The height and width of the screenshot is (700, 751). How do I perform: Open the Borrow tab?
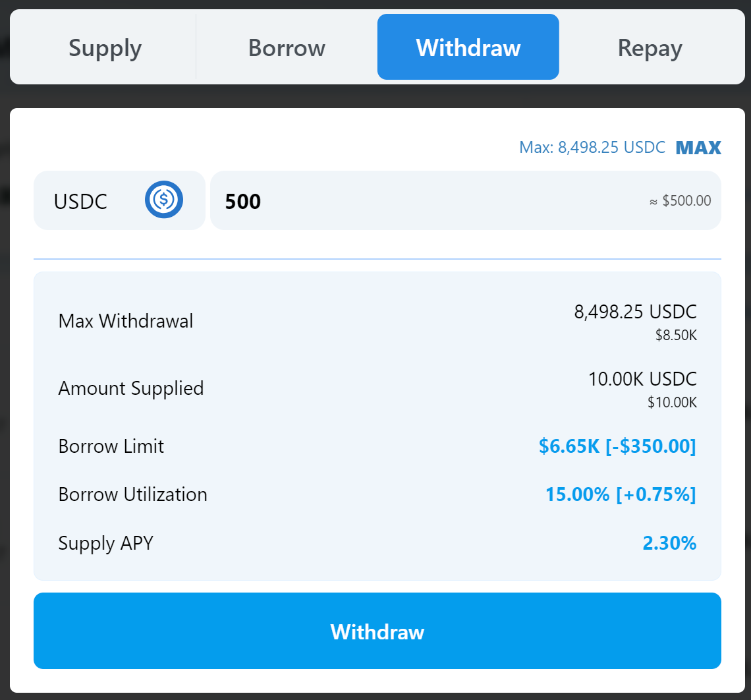click(287, 48)
